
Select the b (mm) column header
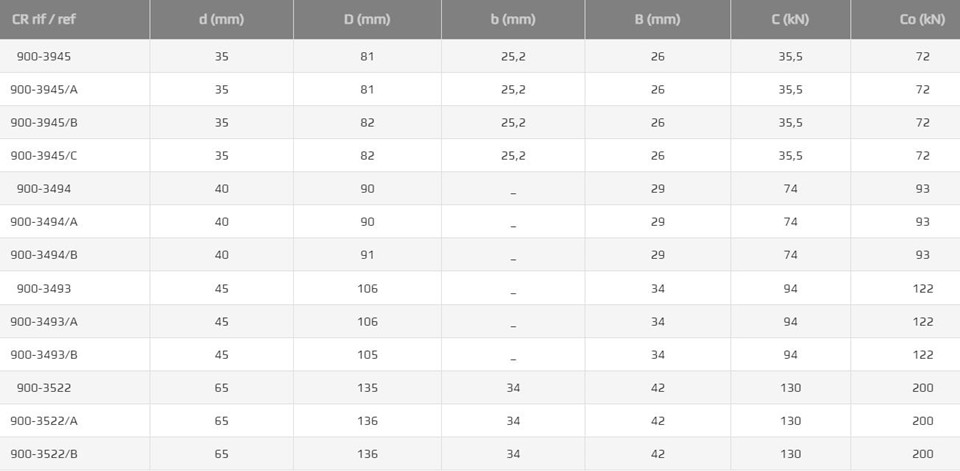coord(513,19)
